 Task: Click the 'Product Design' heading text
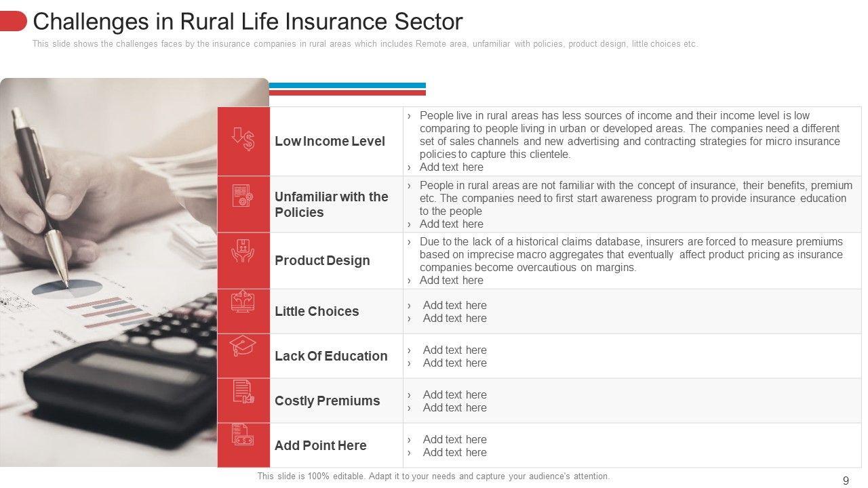[x=322, y=260]
